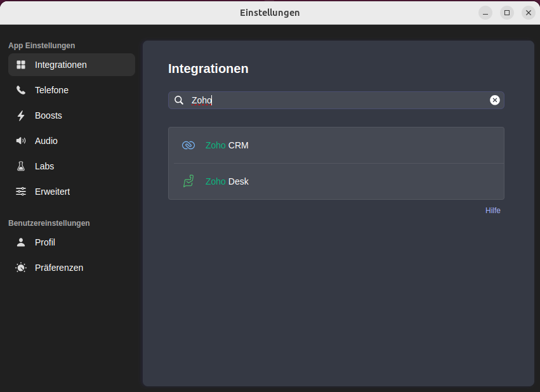Screen dimensions: 540x392
Task: Click the Integrationen grid icon
Action: pyautogui.click(x=21, y=65)
